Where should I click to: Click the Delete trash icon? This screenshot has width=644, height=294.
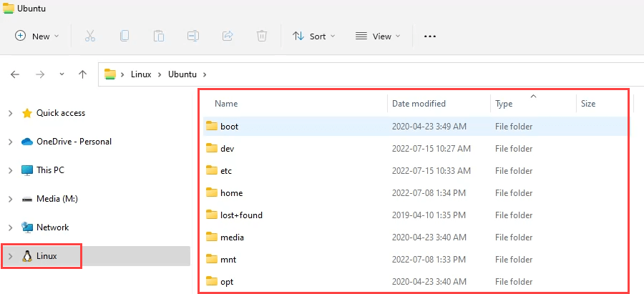[x=263, y=36]
